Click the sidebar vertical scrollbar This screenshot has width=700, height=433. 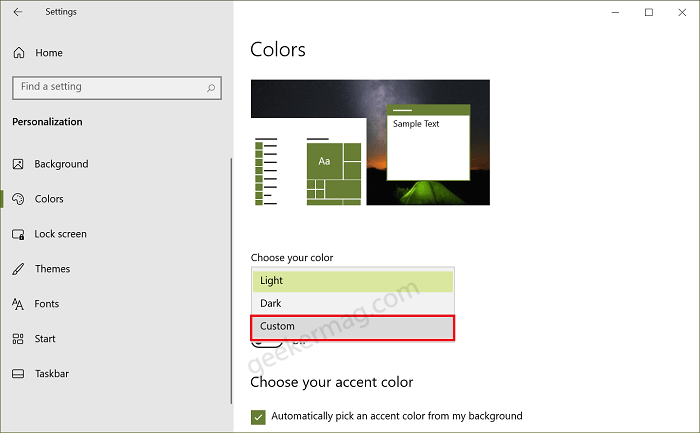click(x=231, y=280)
